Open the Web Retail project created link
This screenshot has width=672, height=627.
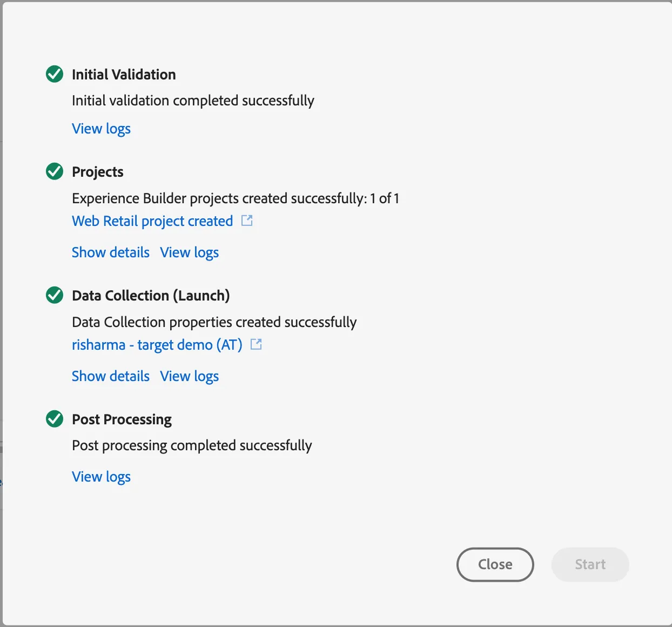click(x=152, y=221)
